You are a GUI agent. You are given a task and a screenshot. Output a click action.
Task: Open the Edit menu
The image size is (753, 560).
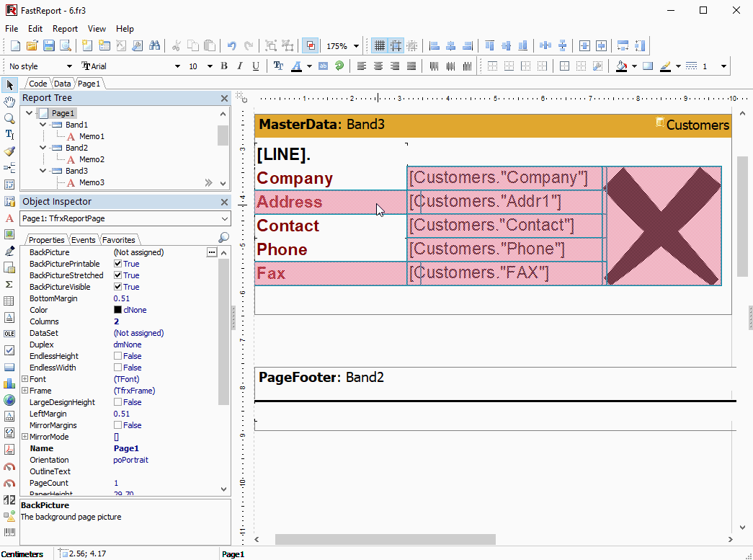point(35,29)
